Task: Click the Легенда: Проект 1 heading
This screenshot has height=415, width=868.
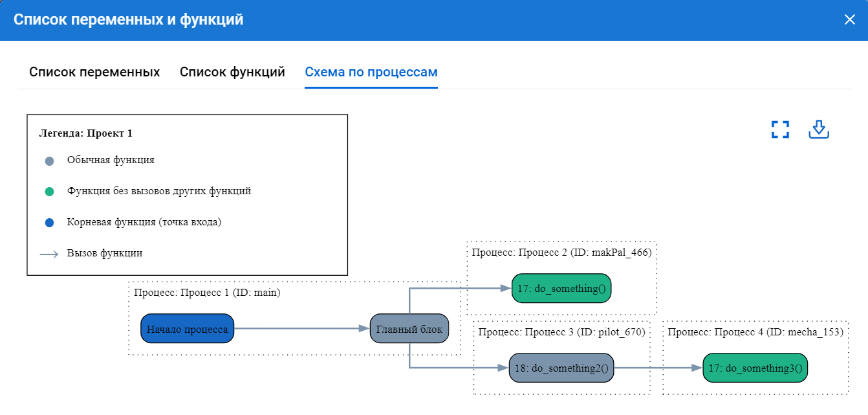Action: point(85,133)
